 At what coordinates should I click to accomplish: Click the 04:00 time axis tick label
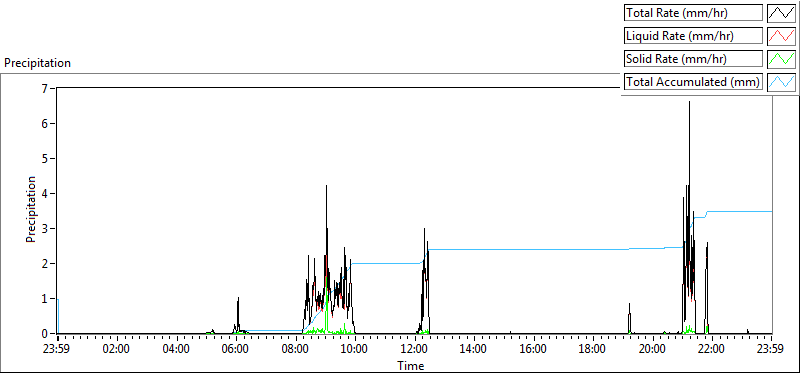click(x=177, y=350)
